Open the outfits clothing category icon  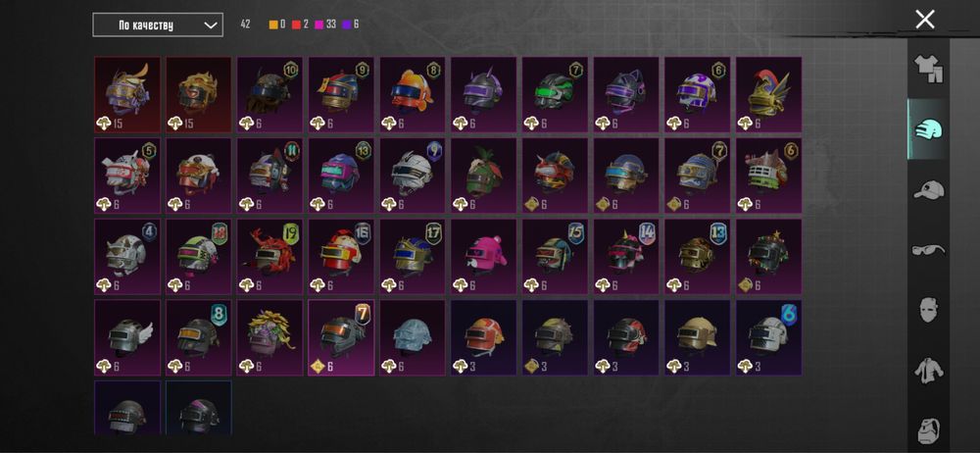[x=928, y=69]
